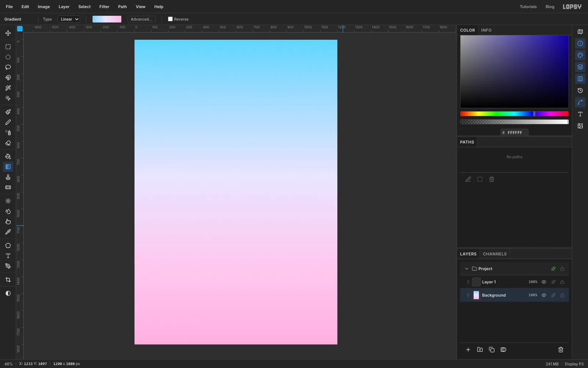This screenshot has width=588, height=368.
Task: Open the Advanced gradient settings
Action: click(x=141, y=19)
